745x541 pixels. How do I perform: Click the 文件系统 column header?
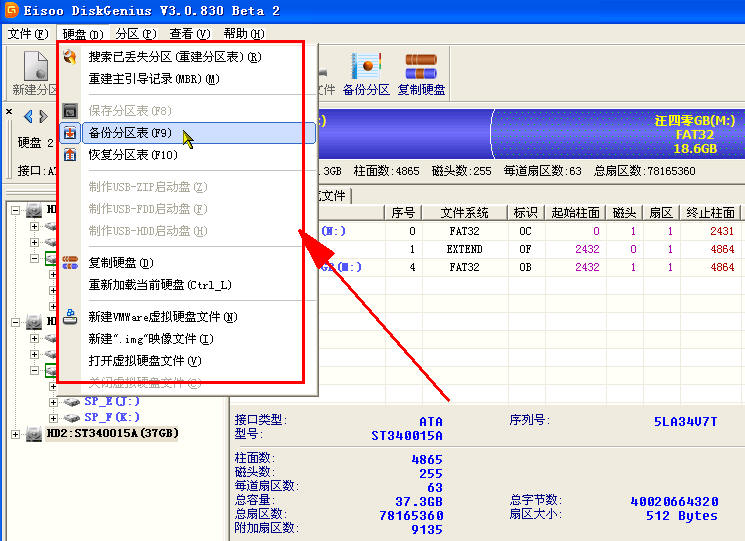pyautogui.click(x=465, y=212)
